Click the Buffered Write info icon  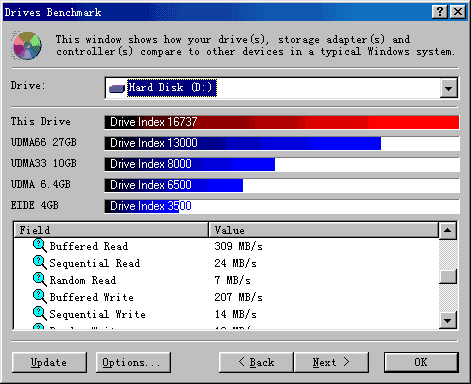point(39,297)
